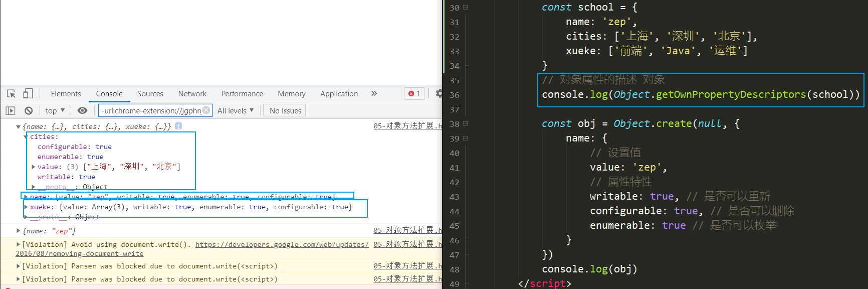This screenshot has width=868, height=289.
Task: Click the No Issues button
Action: (285, 111)
